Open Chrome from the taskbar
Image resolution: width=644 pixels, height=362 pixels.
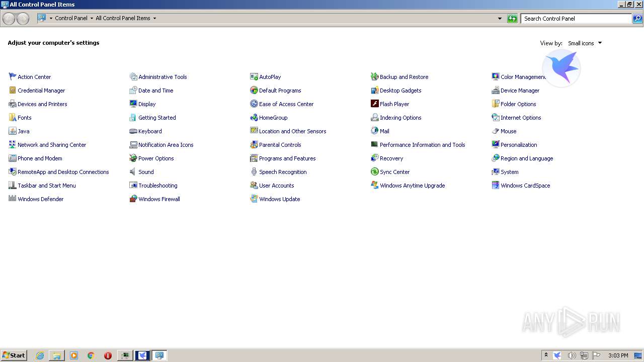pos(91,355)
